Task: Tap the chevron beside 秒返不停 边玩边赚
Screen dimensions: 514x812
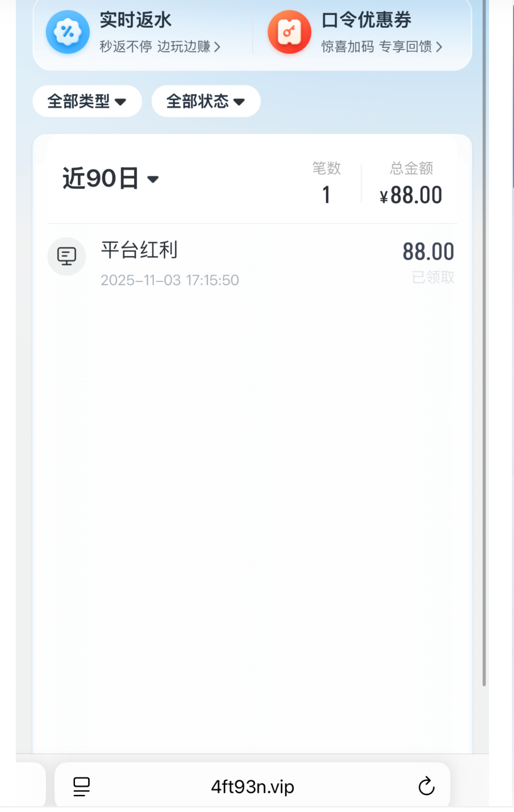Action: pyautogui.click(x=217, y=47)
